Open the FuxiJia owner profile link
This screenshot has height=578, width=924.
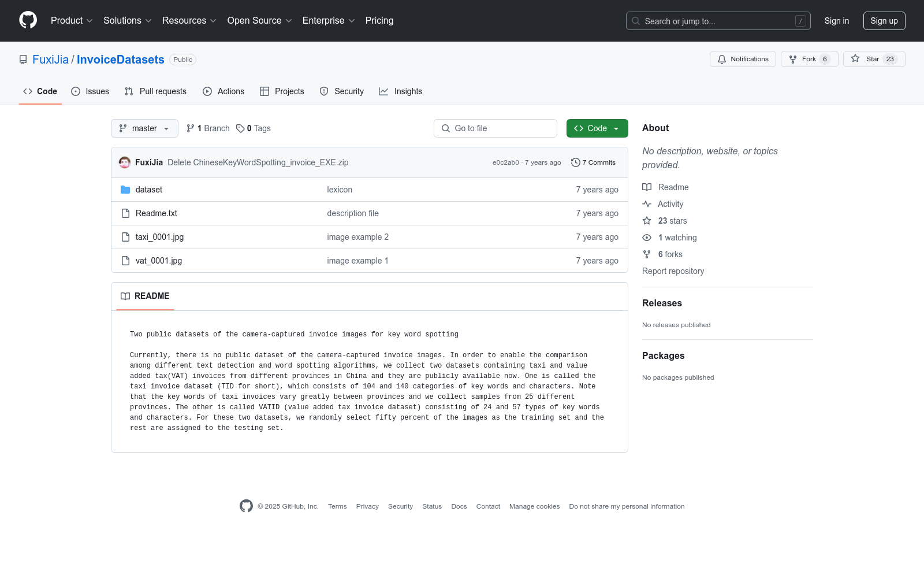50,60
